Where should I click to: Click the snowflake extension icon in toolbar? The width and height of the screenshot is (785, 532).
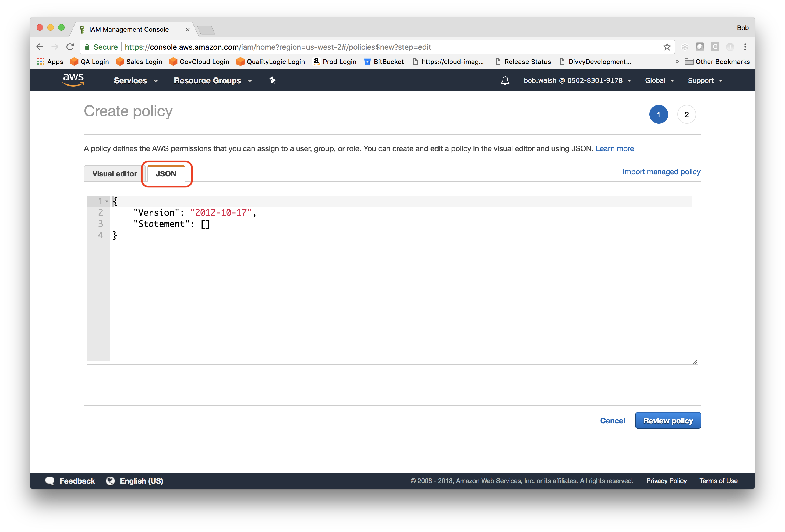tap(685, 47)
